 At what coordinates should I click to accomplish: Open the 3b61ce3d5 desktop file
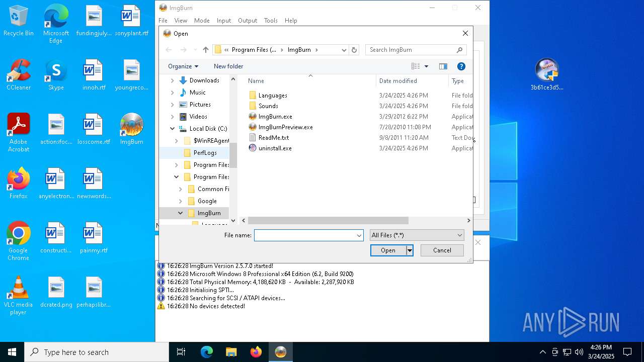tap(547, 74)
